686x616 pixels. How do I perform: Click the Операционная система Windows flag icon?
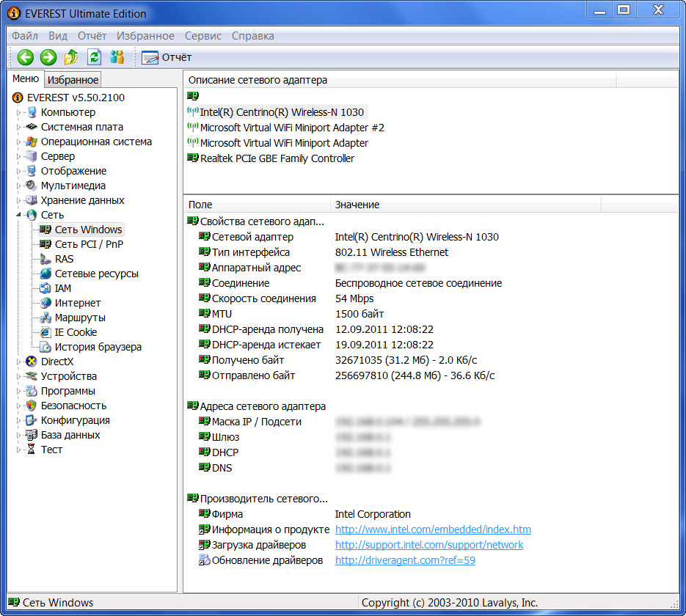(x=32, y=142)
